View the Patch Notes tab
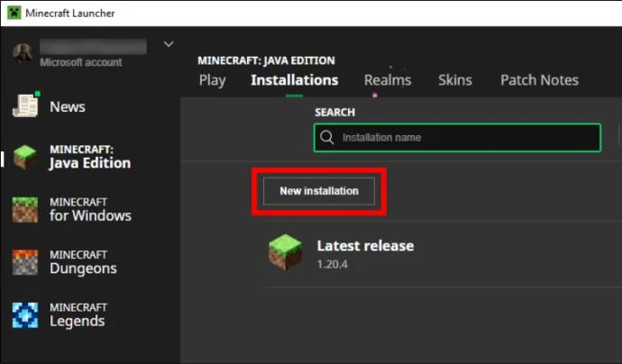Viewport: 622px width, 364px height. [x=539, y=80]
